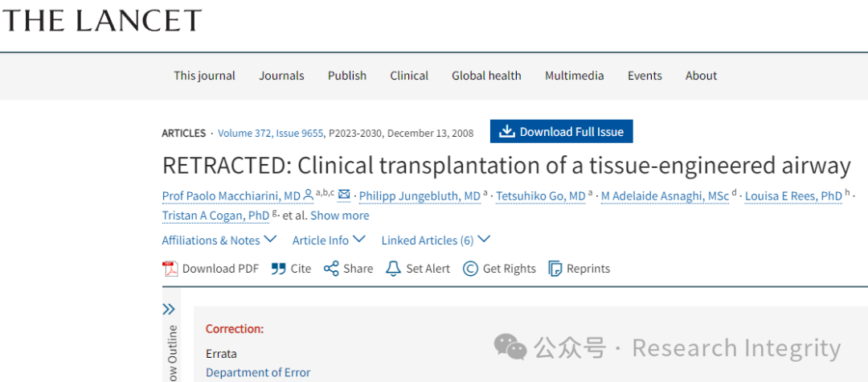Viewport: 868px width, 382px height.
Task: Click Show more authors link
Action: (x=339, y=216)
